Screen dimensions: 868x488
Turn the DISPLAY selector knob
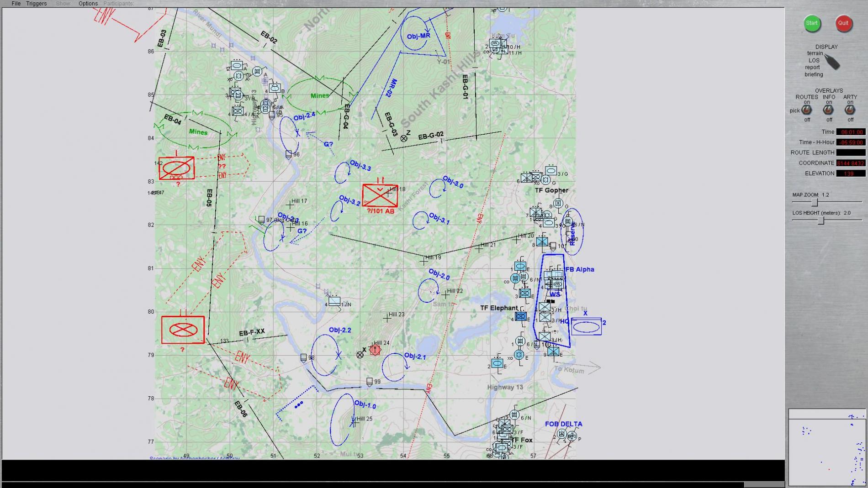click(x=832, y=62)
